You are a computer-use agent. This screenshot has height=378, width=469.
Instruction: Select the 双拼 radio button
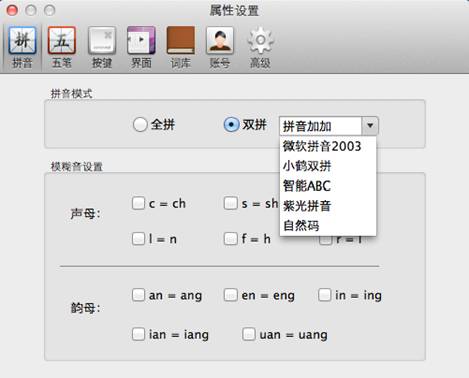pyautogui.click(x=231, y=125)
